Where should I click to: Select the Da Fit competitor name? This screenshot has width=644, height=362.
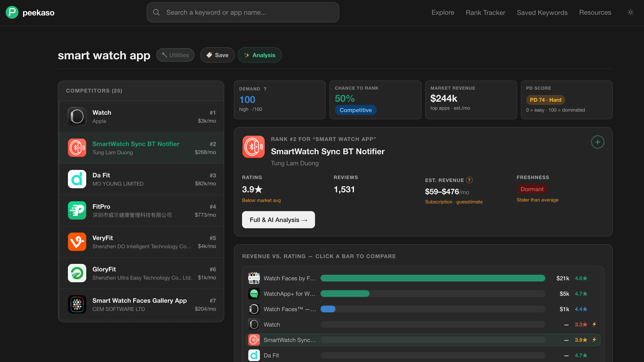(101, 175)
